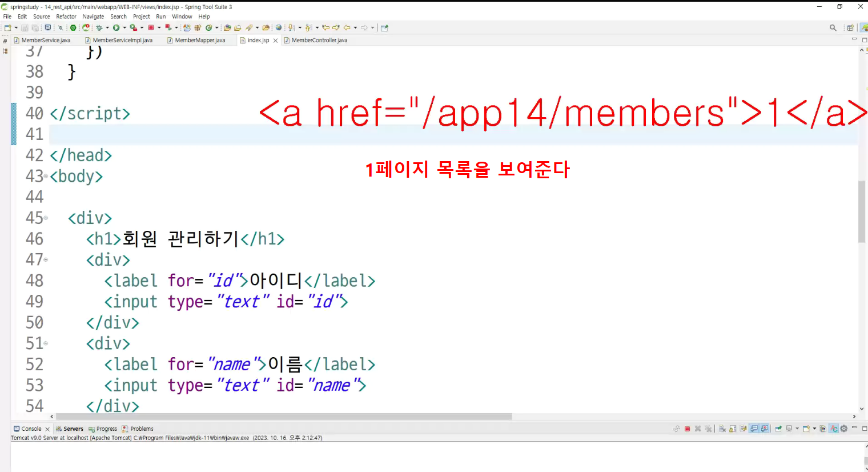Expand the Run configurations dropdown arrow

pos(124,27)
